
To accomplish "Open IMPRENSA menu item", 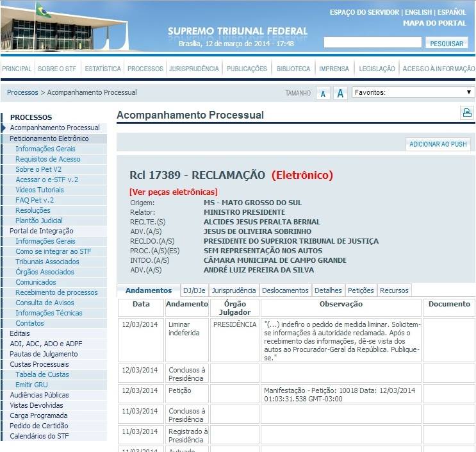I will point(334,69).
